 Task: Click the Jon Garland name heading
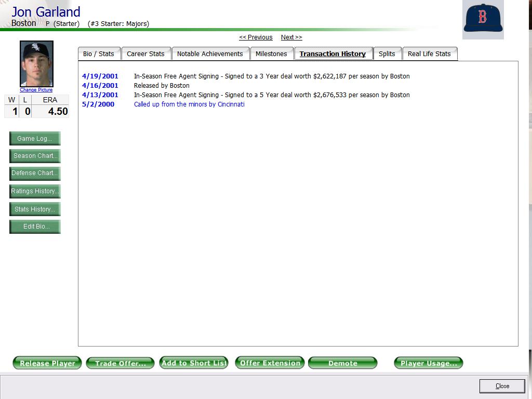(46, 12)
